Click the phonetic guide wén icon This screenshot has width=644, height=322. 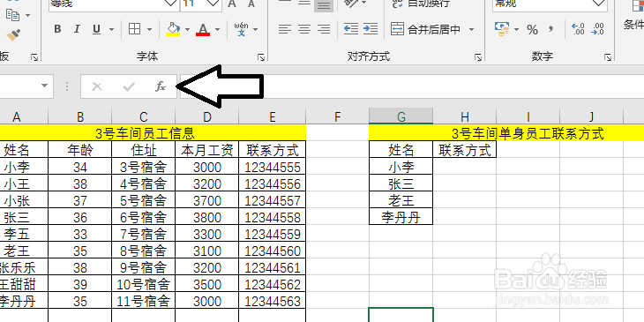[x=241, y=29]
